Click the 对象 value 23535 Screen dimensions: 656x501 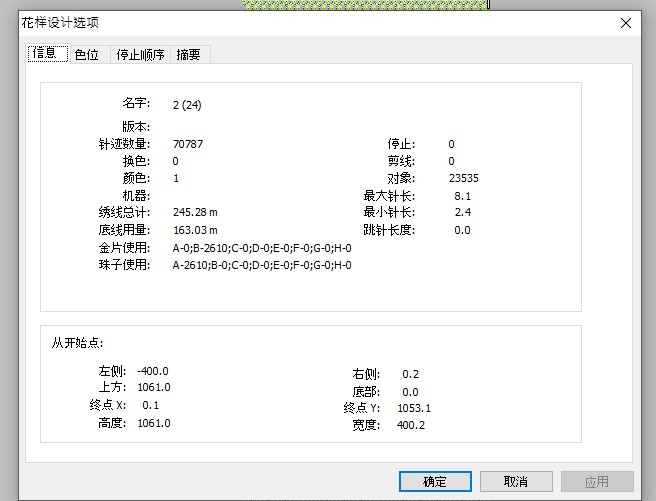point(464,178)
